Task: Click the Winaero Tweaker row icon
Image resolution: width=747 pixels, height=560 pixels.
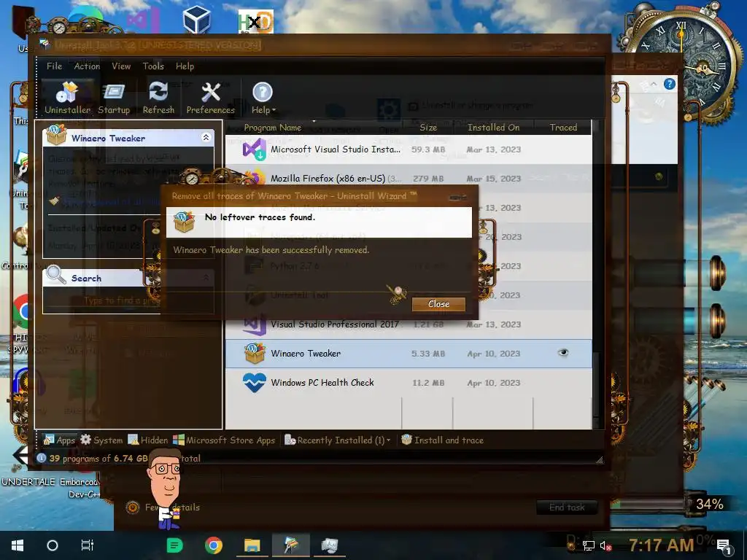Action: (x=255, y=354)
